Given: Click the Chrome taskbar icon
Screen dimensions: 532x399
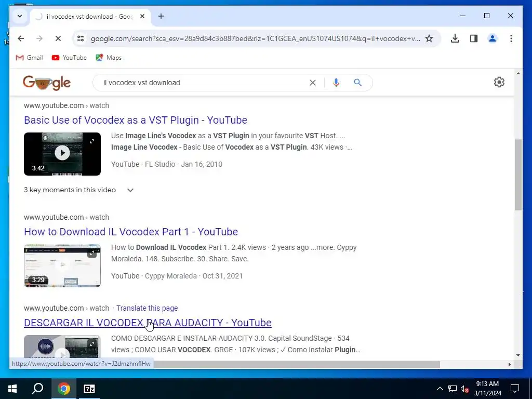Looking at the screenshot, I should tap(63, 389).
